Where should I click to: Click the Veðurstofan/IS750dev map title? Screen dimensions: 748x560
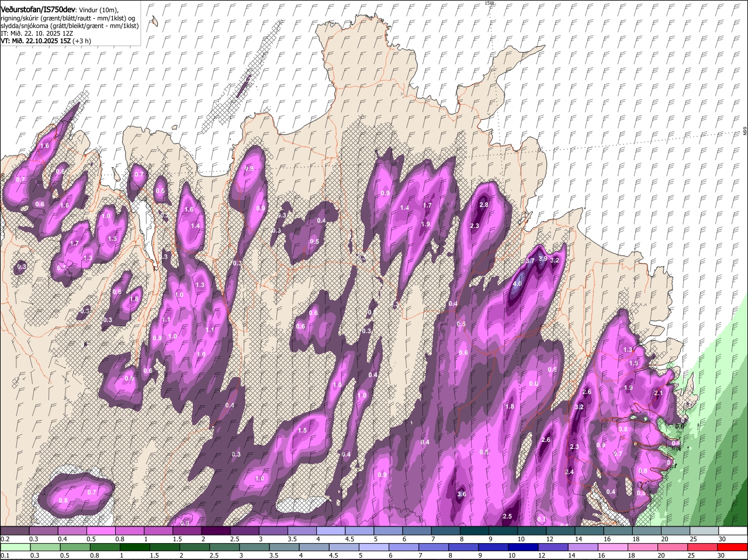38,9
